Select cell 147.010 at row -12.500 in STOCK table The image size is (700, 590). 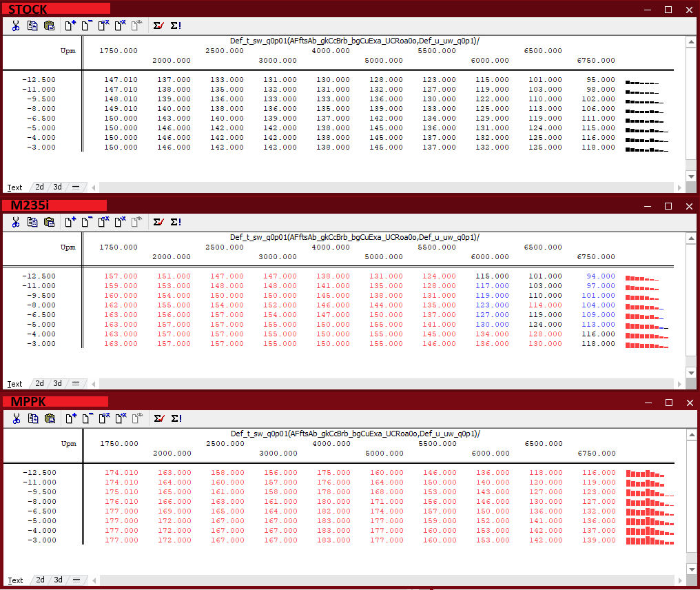click(121, 80)
